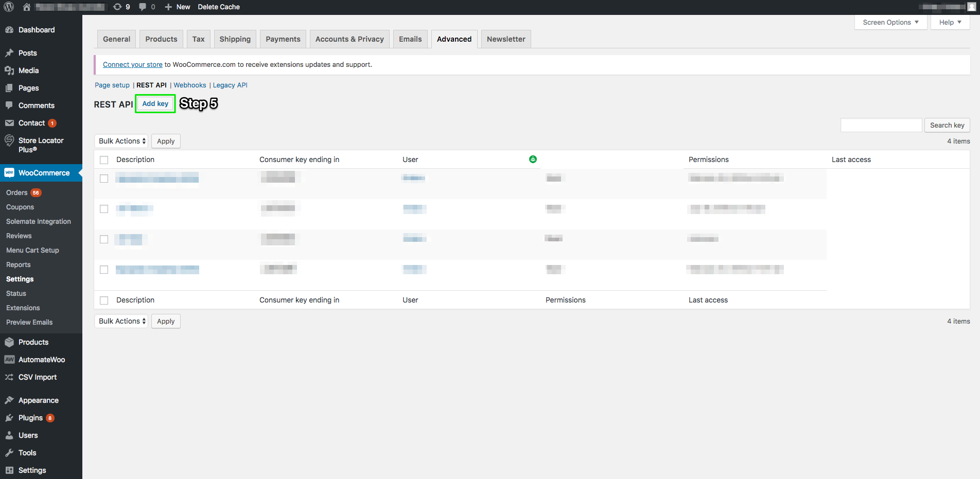Click the Appearance paintbrush icon
The image size is (980, 479).
click(x=9, y=400)
